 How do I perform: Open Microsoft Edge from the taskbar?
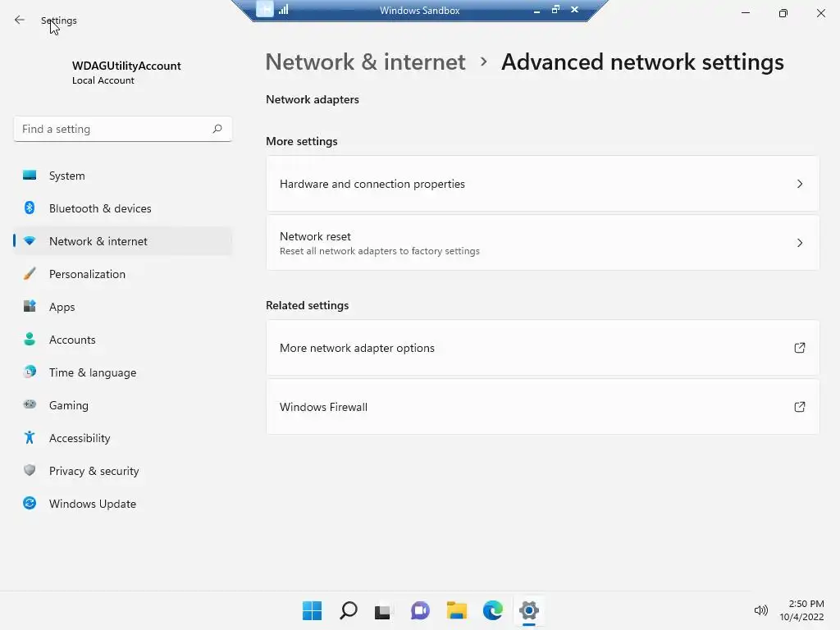coord(492,610)
